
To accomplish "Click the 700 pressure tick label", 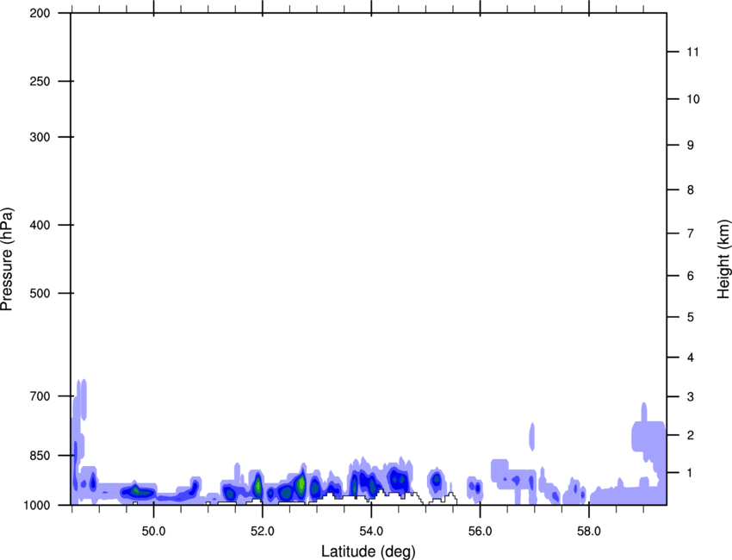I will [40, 396].
